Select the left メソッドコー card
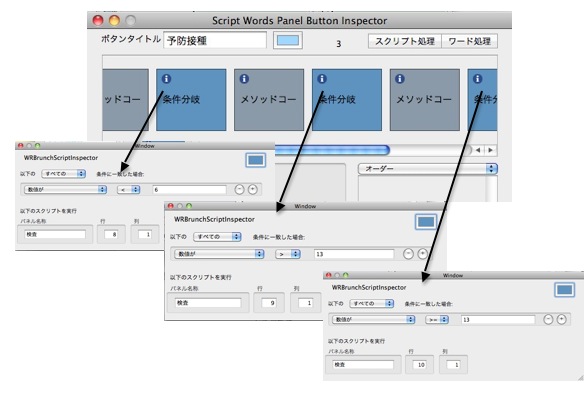 269,100
